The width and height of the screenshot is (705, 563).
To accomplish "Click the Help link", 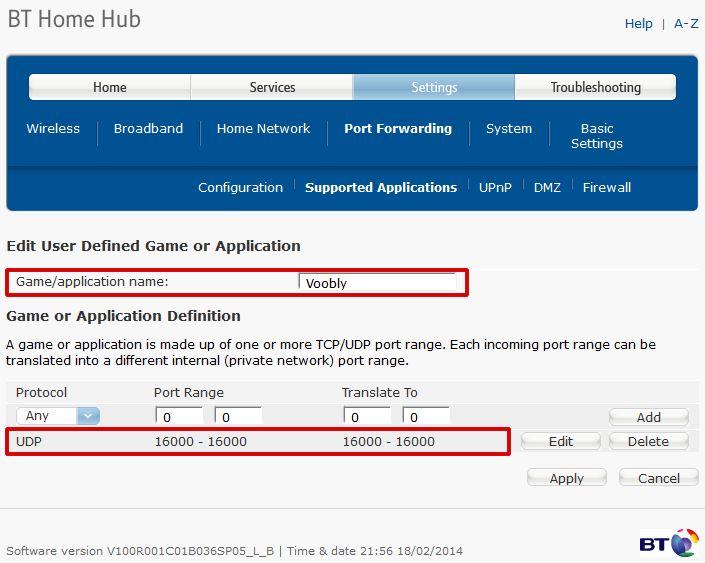I will pos(638,24).
